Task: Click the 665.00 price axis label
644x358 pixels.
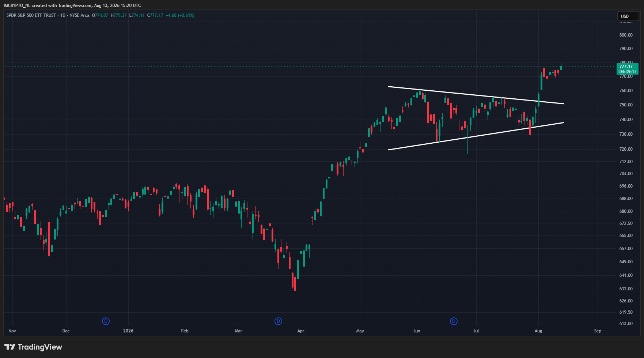Action: 626,235
